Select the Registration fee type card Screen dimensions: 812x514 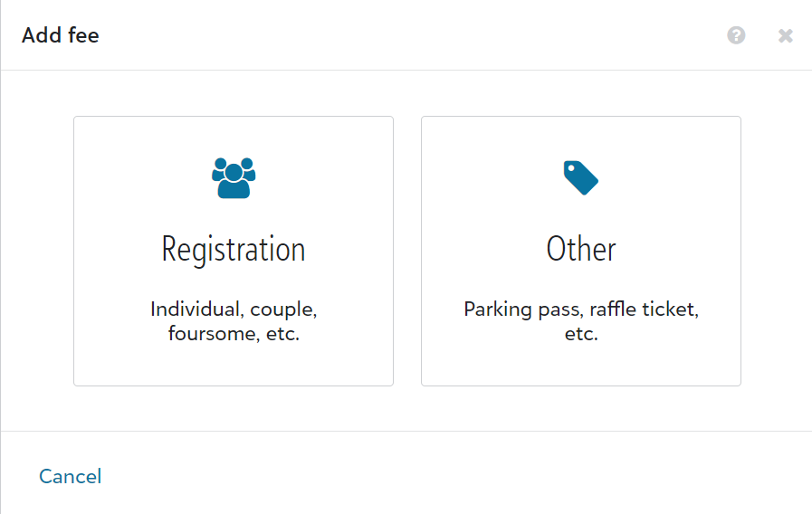pos(234,251)
